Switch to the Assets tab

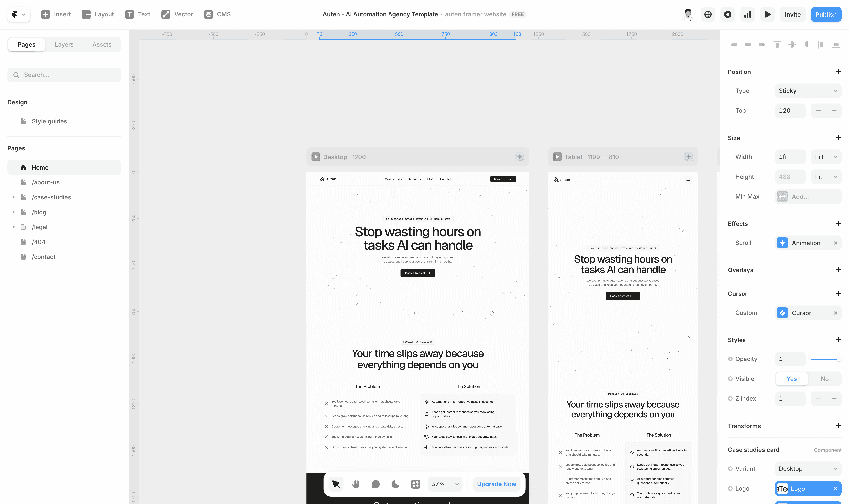click(x=102, y=44)
